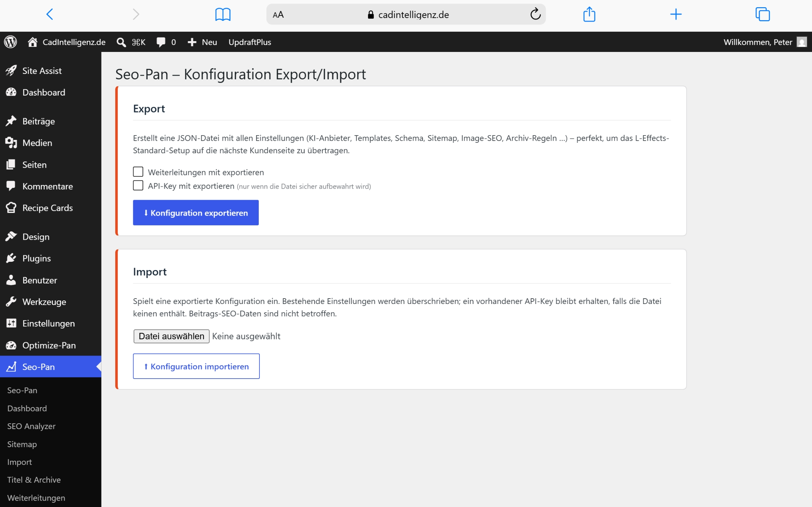Open Import submenu item

pyautogui.click(x=19, y=462)
